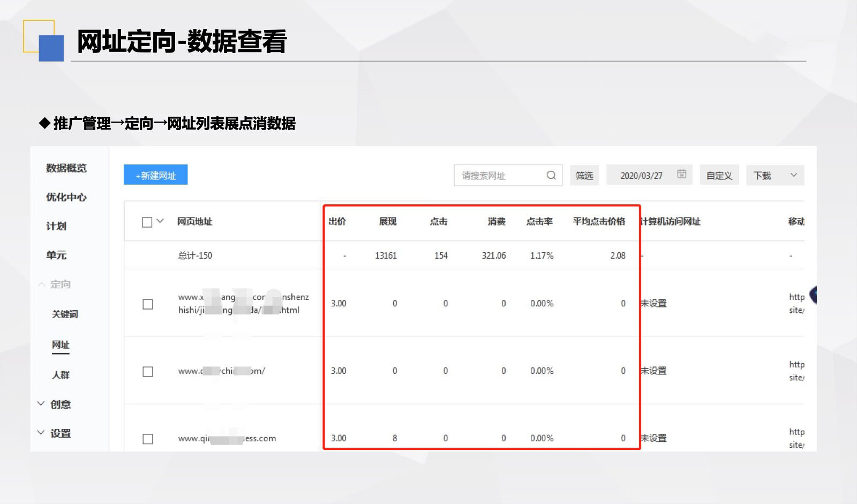This screenshot has height=504, width=857.
Task: Click total 点击率 value 1.17%
Action: coord(542,255)
